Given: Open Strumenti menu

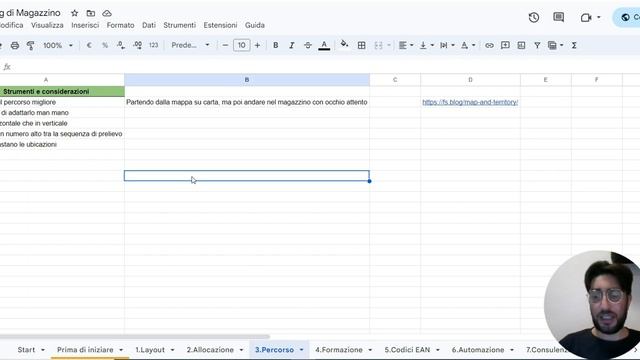Looking at the screenshot, I should click(x=180, y=25).
